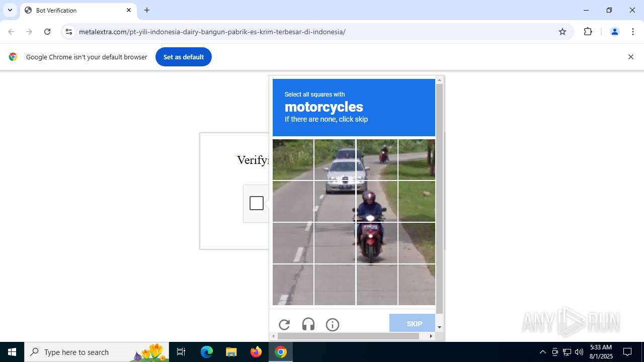This screenshot has height=362, width=644.
Task: Open File Explorer from the taskbar
Action: [231, 352]
